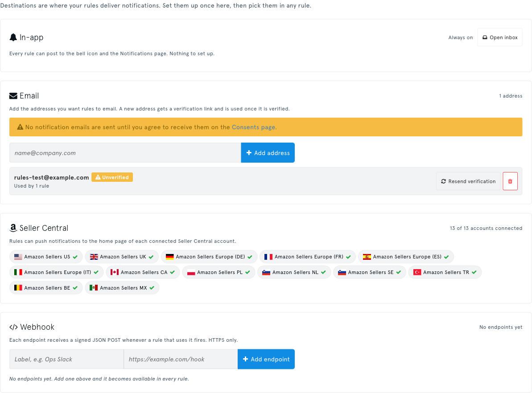Click the green checkmark on Amazon Sellers MX

point(152,288)
